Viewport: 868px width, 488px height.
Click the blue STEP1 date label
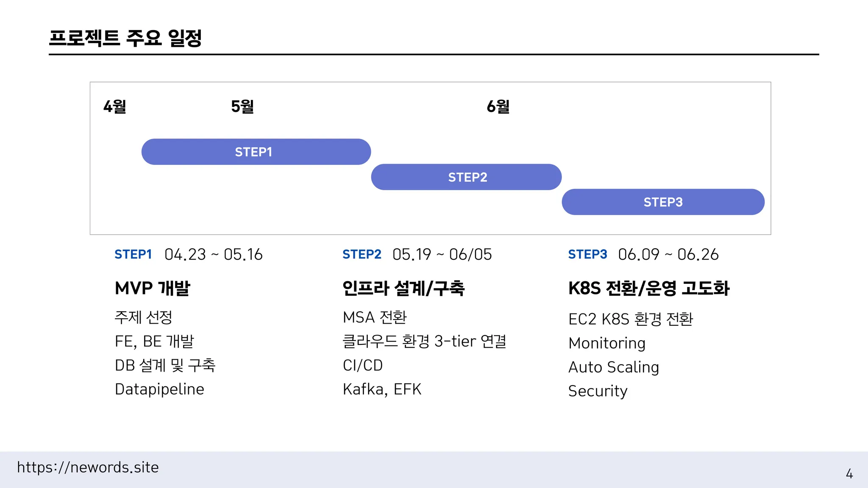tap(133, 254)
